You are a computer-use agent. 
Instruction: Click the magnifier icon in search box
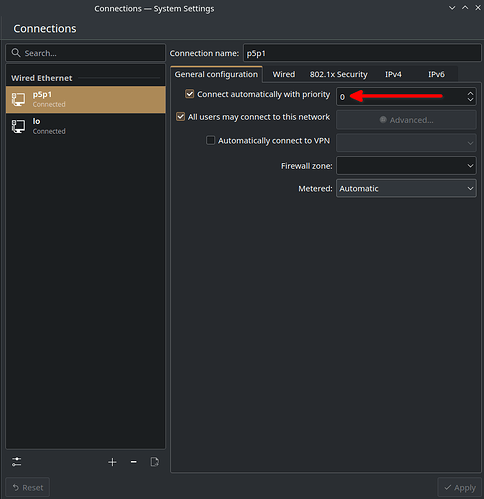tap(16, 53)
